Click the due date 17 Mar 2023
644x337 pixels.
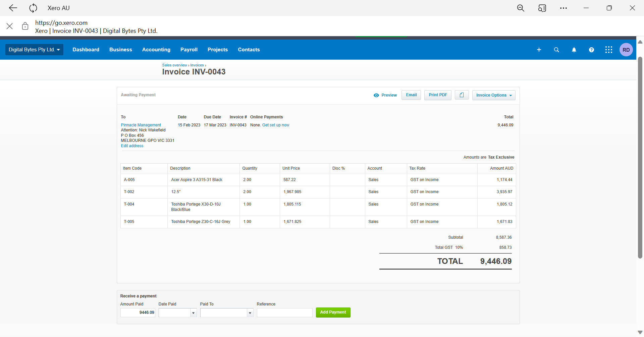215,125
